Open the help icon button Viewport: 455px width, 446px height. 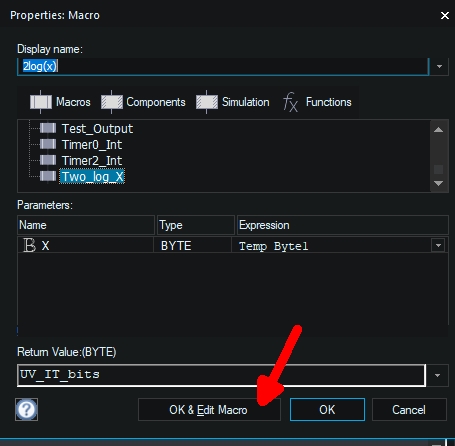(26, 409)
